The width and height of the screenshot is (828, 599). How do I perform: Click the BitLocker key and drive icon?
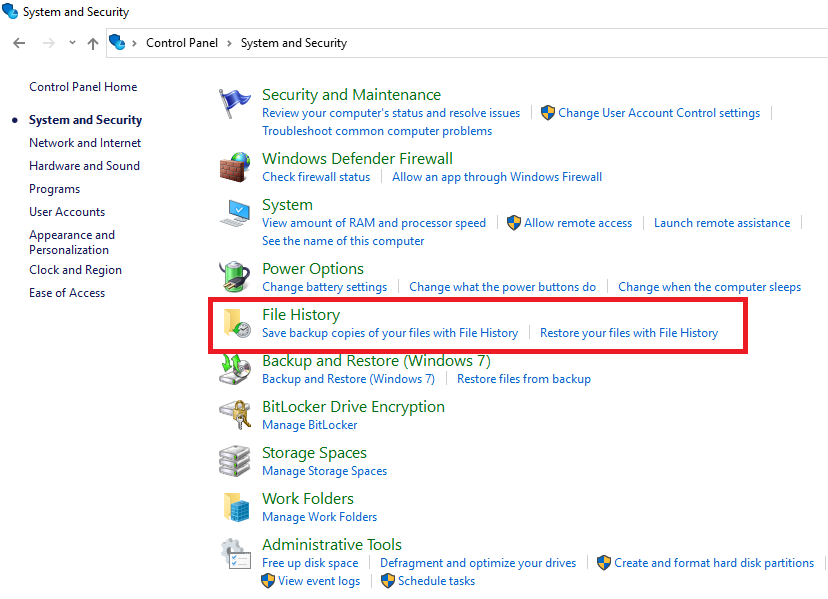tap(234, 414)
